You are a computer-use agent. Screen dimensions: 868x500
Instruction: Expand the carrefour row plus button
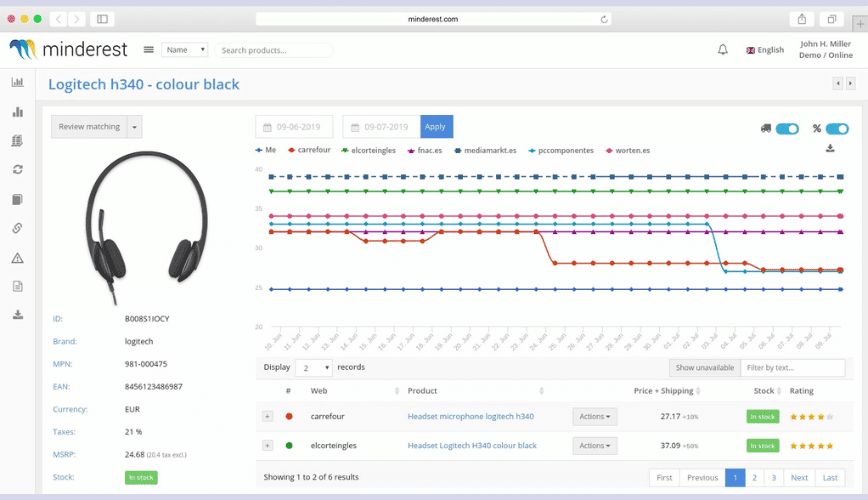coord(267,416)
